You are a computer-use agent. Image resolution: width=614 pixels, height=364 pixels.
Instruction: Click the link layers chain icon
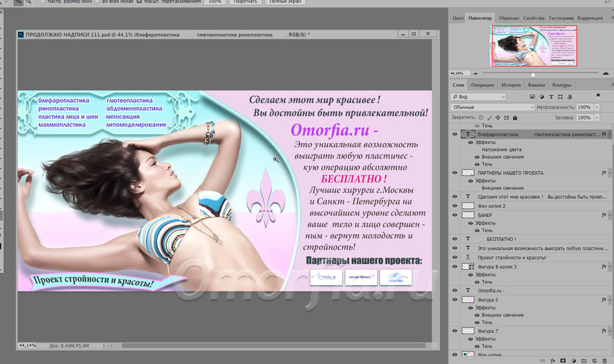(542, 361)
